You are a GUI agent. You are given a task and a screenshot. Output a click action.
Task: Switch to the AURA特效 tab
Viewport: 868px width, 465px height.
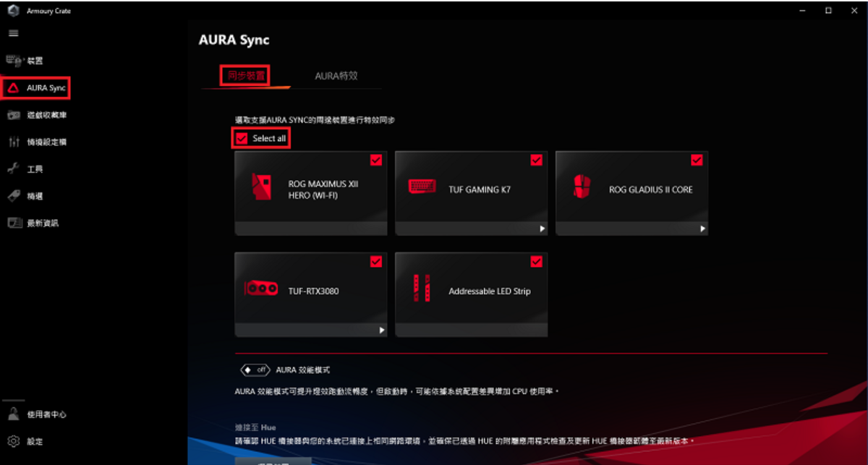(x=336, y=75)
